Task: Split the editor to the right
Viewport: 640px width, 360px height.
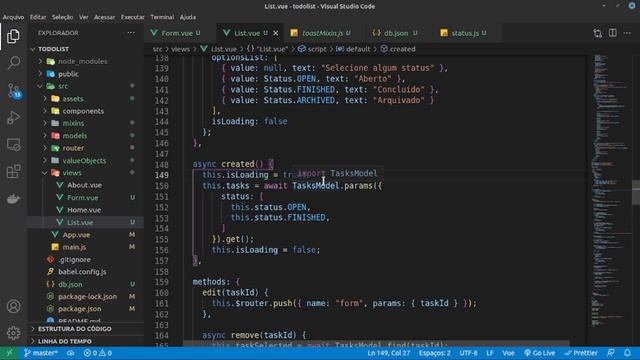Action: [613, 33]
